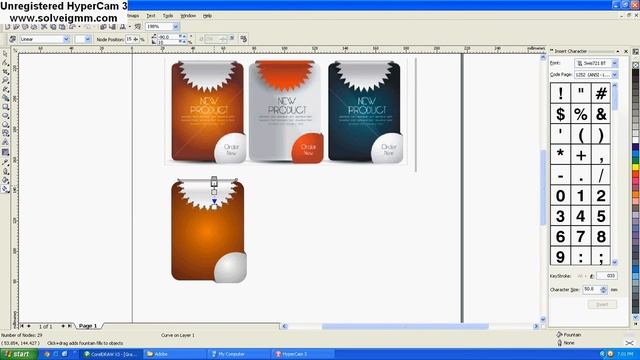The width and height of the screenshot is (640, 360).
Task: Select the Interactive Blend tool
Action: coord(5,152)
